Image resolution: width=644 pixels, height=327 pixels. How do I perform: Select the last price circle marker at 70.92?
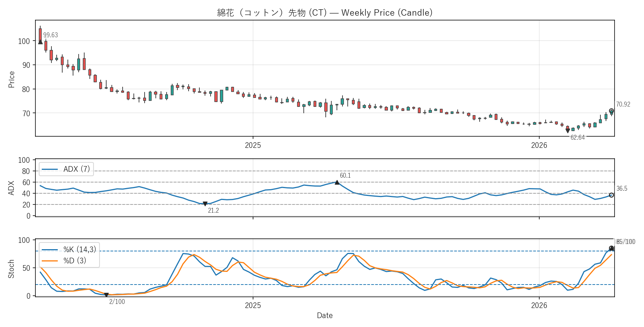[x=611, y=111]
